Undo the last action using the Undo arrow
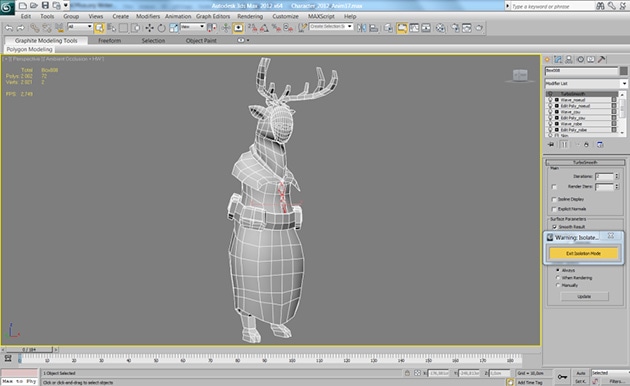Image resolution: width=630 pixels, height=386 pixels. tap(9, 28)
